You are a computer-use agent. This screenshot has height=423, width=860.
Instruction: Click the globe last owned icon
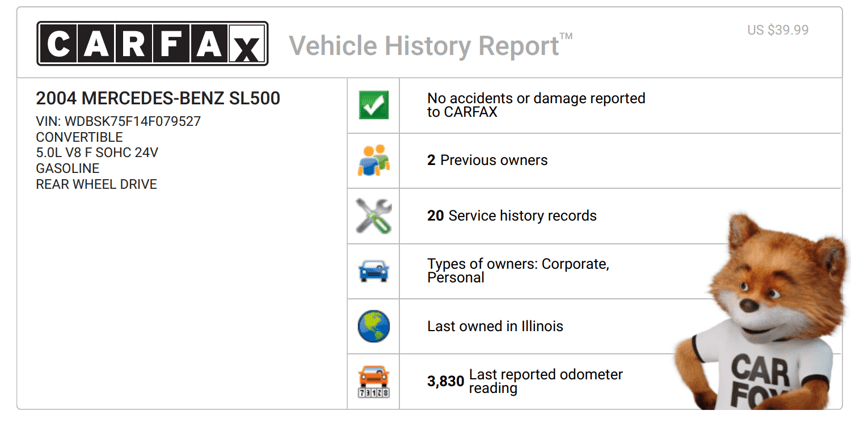tap(373, 326)
